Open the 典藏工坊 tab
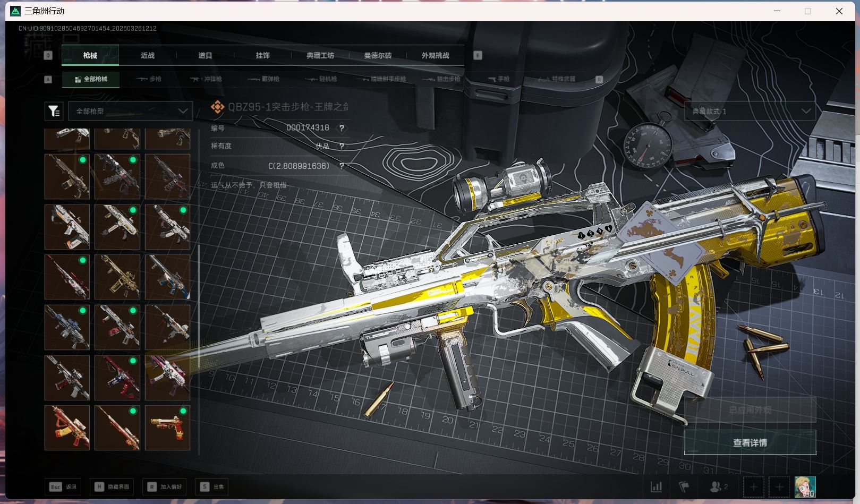This screenshot has height=504, width=860. [x=320, y=55]
